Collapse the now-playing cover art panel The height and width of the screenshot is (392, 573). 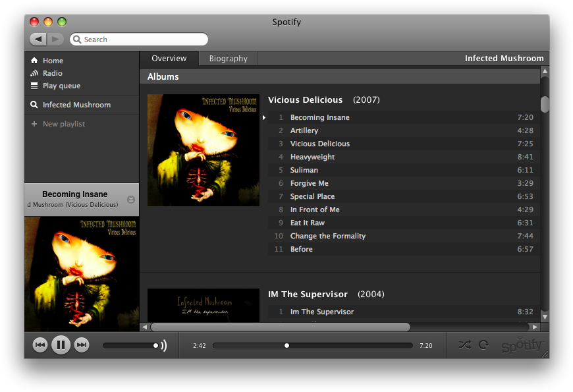(131, 200)
